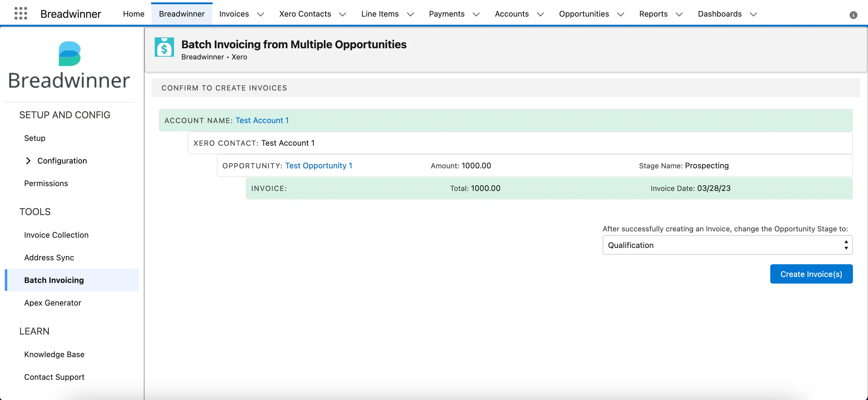Click the Breadwinner logo in sidebar
Image resolution: width=868 pixels, height=400 pixels.
[x=69, y=65]
